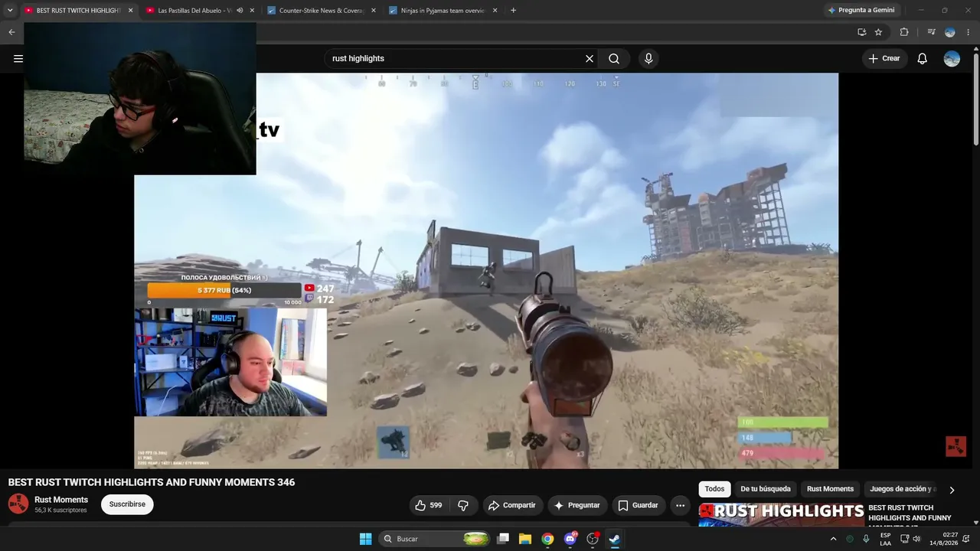Open File Explorer from the taskbar
The height and width of the screenshot is (551, 980).
click(525, 539)
